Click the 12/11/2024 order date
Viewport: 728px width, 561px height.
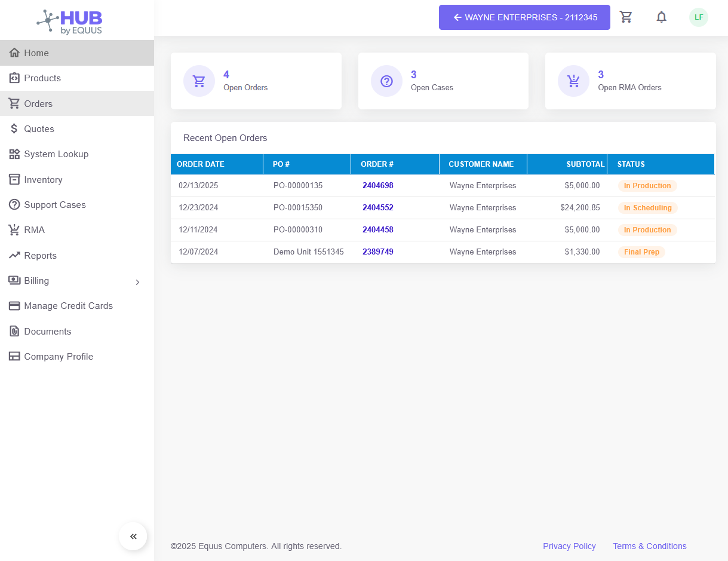198,230
